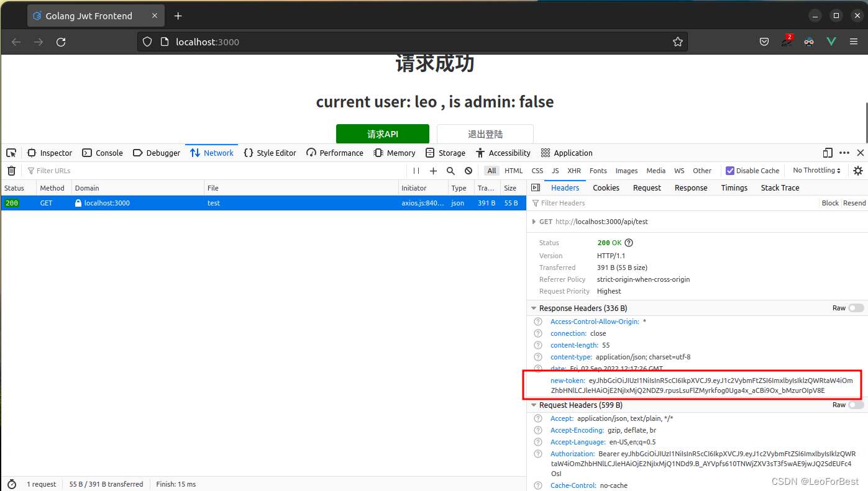Click the help icon next to 200 OK
Viewport: 868px width, 491px height.
[629, 243]
